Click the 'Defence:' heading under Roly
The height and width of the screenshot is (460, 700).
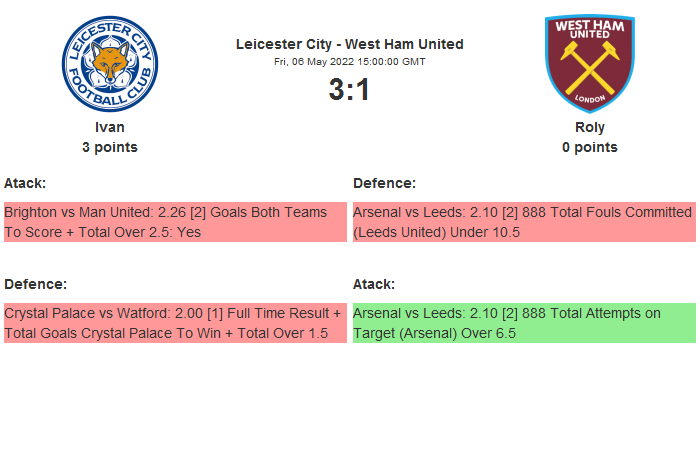click(x=384, y=183)
